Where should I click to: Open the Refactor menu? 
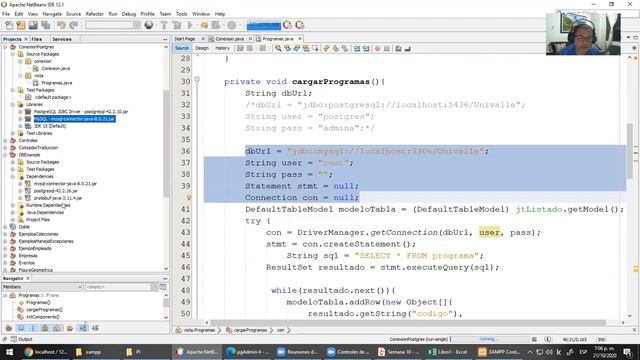click(x=95, y=14)
